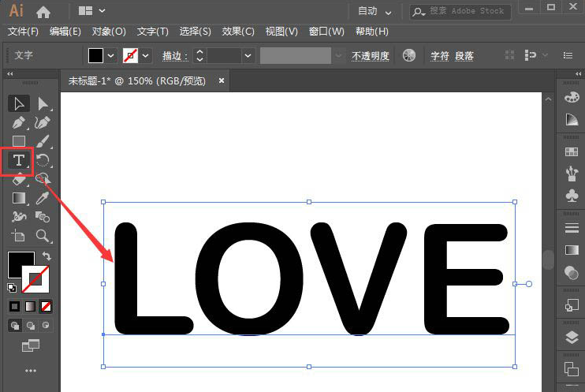Select the Eraser tool
Viewport: 585px width, 392px height.
[19, 180]
